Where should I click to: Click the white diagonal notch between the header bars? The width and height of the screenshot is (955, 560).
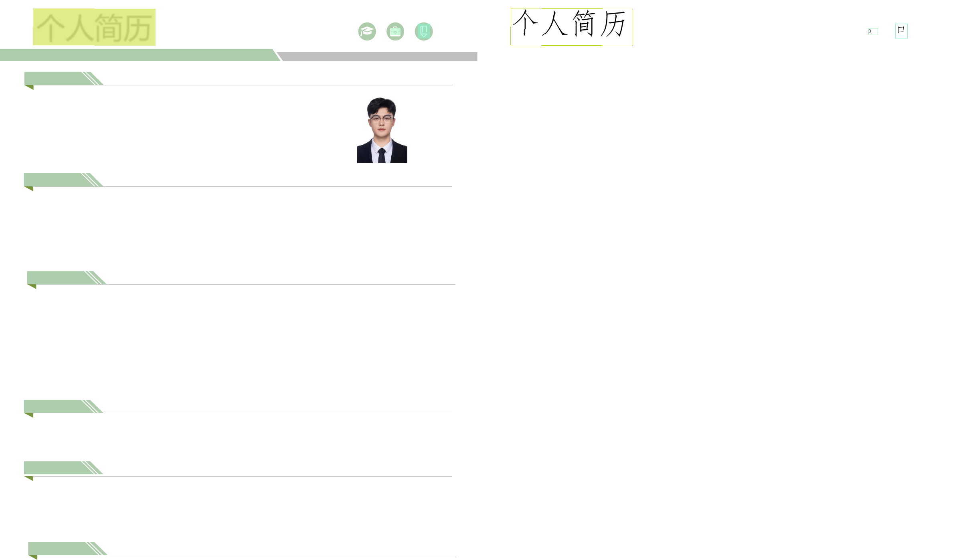278,55
